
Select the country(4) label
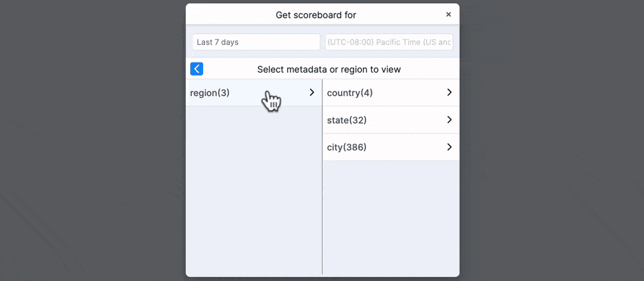coord(349,93)
